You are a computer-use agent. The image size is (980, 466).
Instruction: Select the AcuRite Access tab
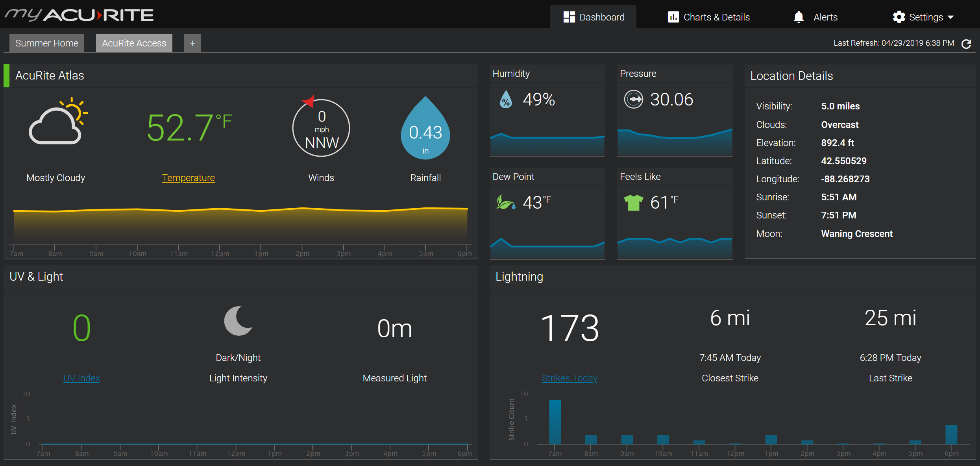134,43
